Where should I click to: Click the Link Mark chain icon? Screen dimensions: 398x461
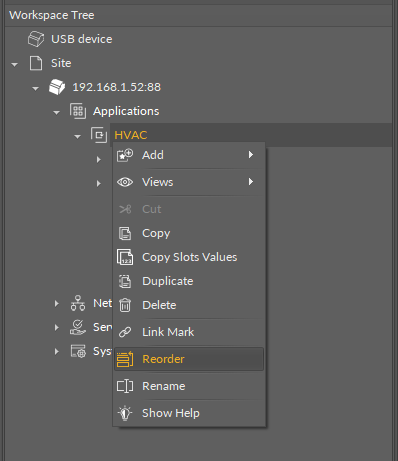tap(125, 332)
